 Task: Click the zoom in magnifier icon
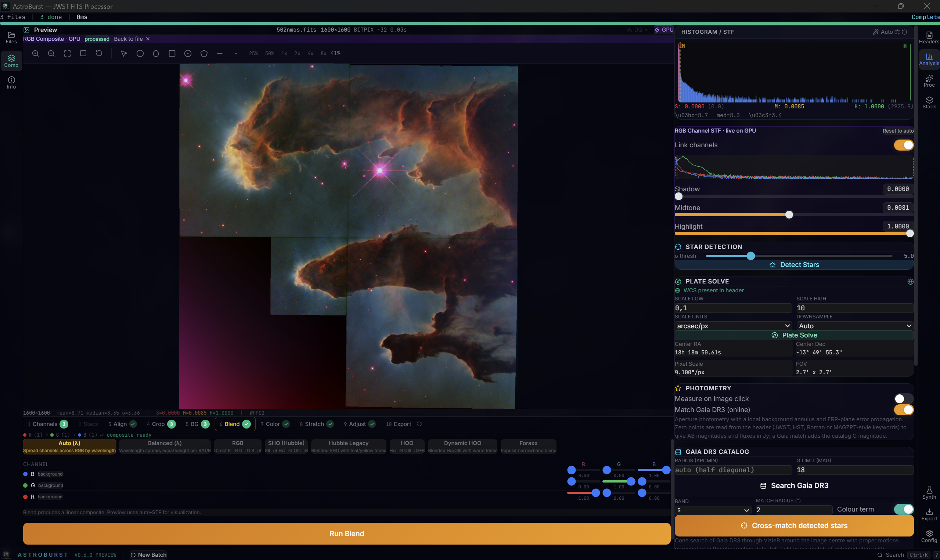click(36, 54)
